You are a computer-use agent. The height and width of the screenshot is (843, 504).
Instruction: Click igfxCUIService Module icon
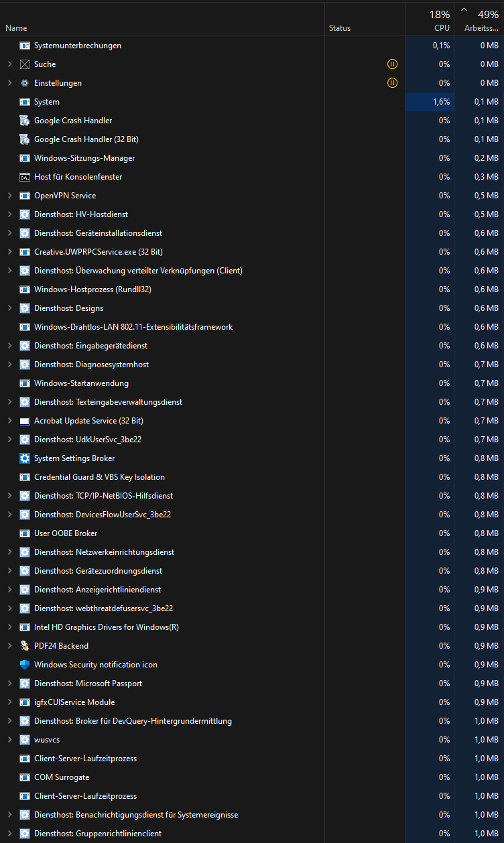click(25, 702)
